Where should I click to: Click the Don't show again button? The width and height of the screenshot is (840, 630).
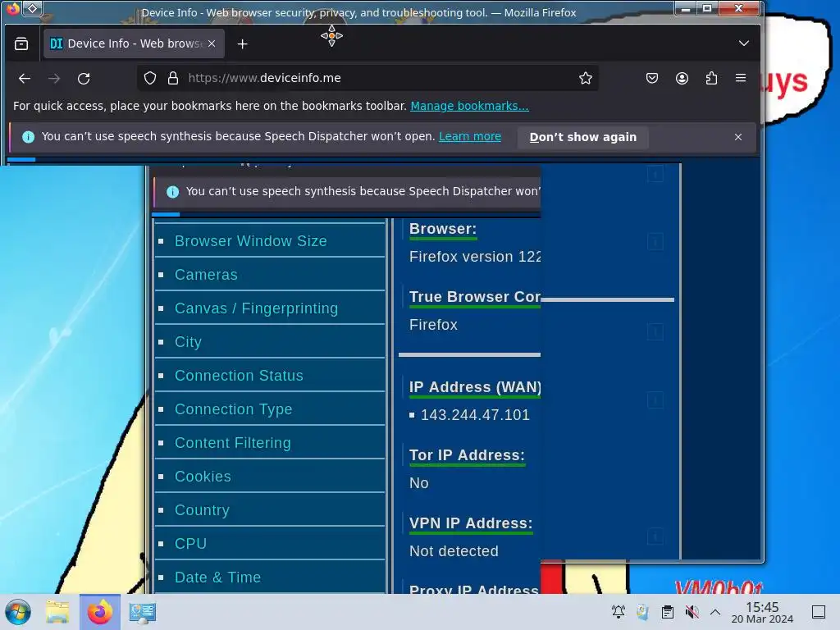(583, 137)
